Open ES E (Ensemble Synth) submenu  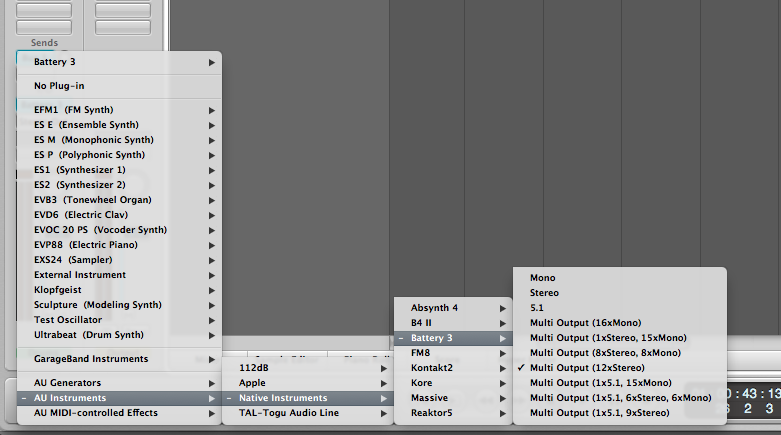(x=120, y=125)
